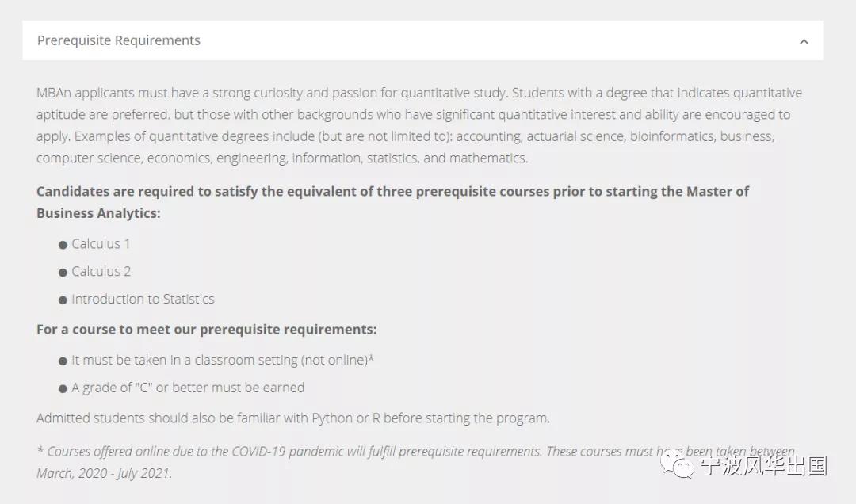The image size is (856, 504).
Task: Click the Prerequisite Requirements accordion header
Action: pyautogui.click(x=422, y=40)
